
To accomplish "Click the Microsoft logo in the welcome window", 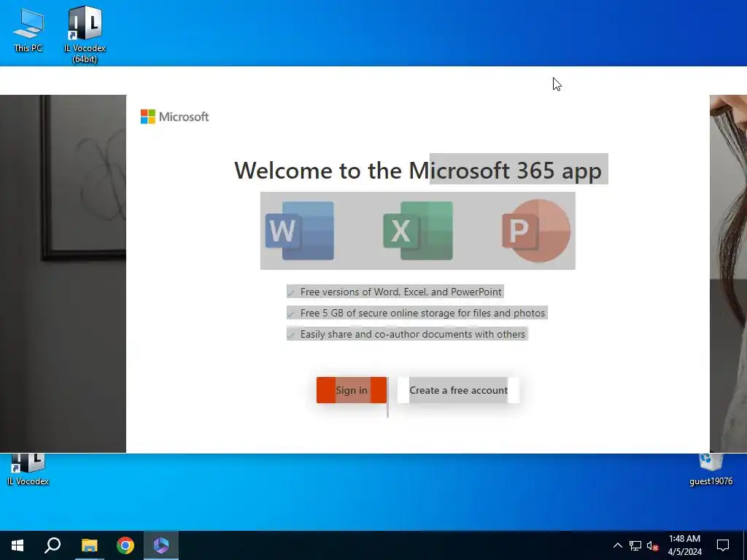I will click(174, 117).
